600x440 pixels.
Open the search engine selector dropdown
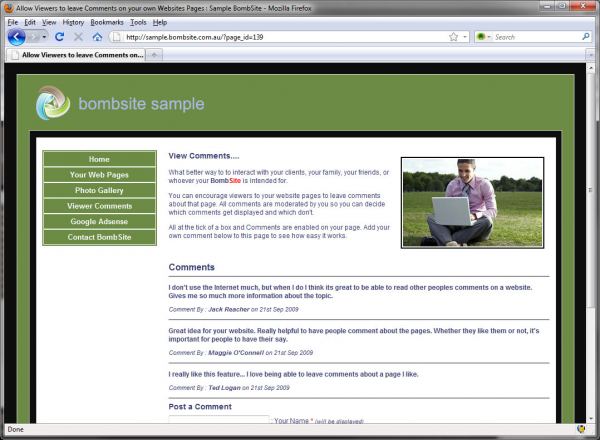pyautogui.click(x=482, y=36)
